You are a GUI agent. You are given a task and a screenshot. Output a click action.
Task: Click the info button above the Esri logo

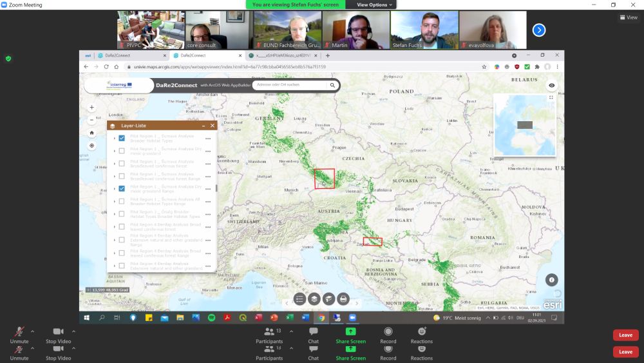click(552, 280)
